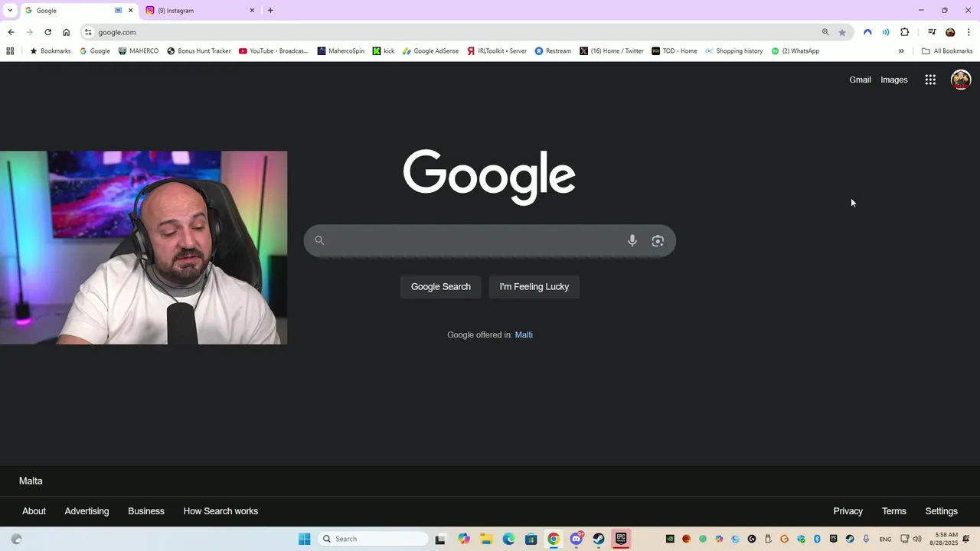Open site information icon in address bar

[89, 32]
